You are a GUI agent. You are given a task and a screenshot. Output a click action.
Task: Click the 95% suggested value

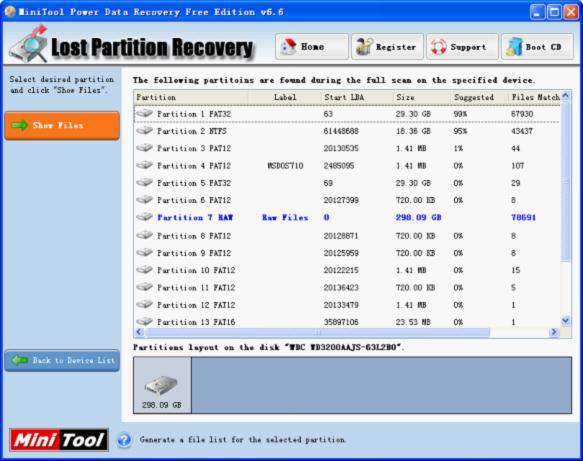tap(460, 131)
